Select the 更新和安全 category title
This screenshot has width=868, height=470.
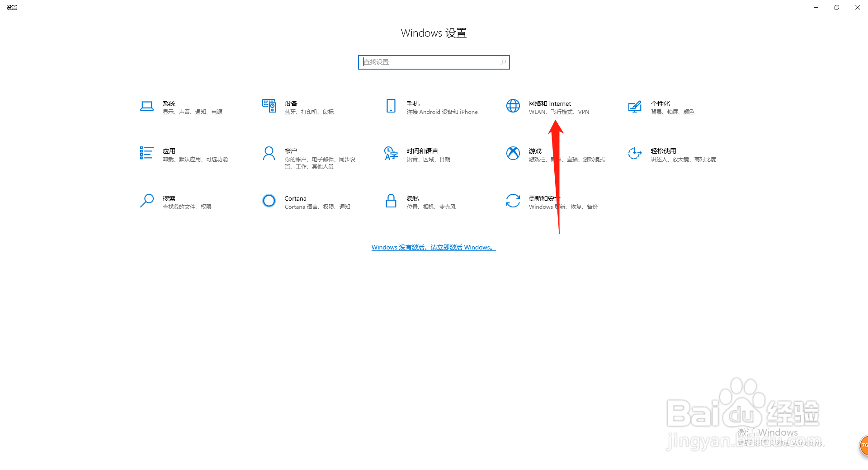tap(544, 198)
